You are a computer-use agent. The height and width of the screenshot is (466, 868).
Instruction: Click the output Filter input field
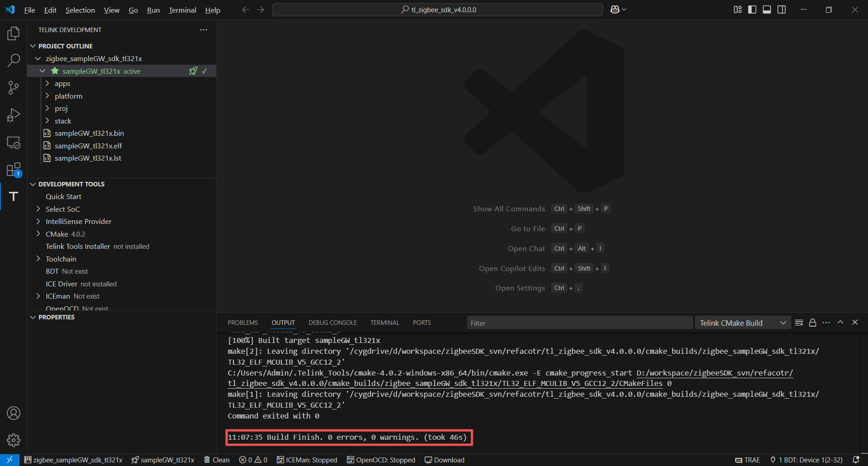[x=580, y=323]
